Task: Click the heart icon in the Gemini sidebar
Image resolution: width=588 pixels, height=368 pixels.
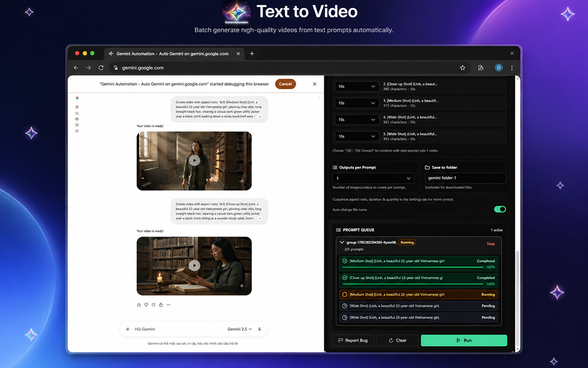Action: [77, 131]
